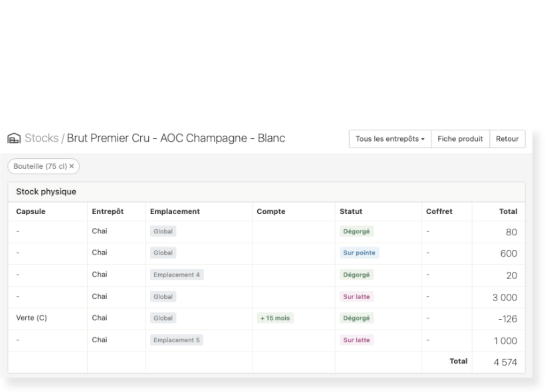This screenshot has height=392, width=547.
Task: Click the Statut column header
Action: 351,211
